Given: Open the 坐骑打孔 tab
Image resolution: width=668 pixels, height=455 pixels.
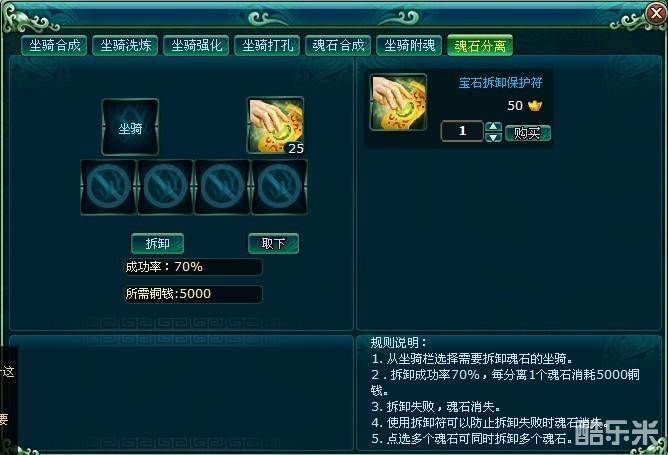Looking at the screenshot, I should click(267, 45).
